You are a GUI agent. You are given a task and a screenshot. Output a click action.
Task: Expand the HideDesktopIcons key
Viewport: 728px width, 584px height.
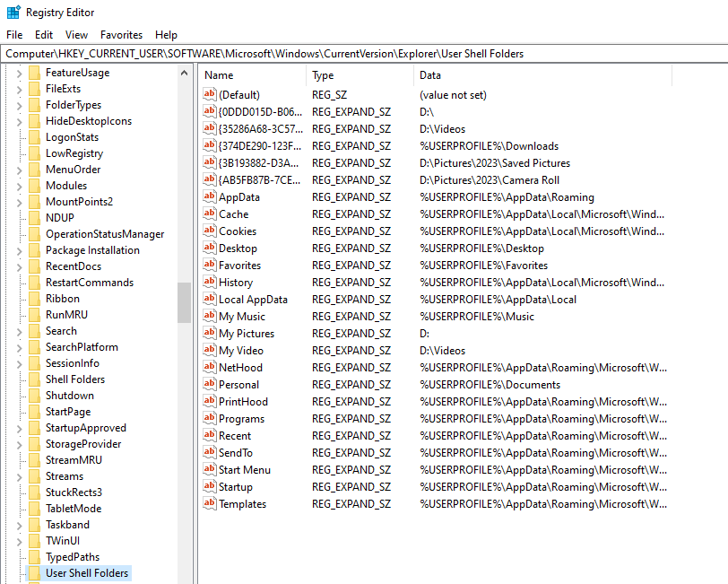[19, 122]
